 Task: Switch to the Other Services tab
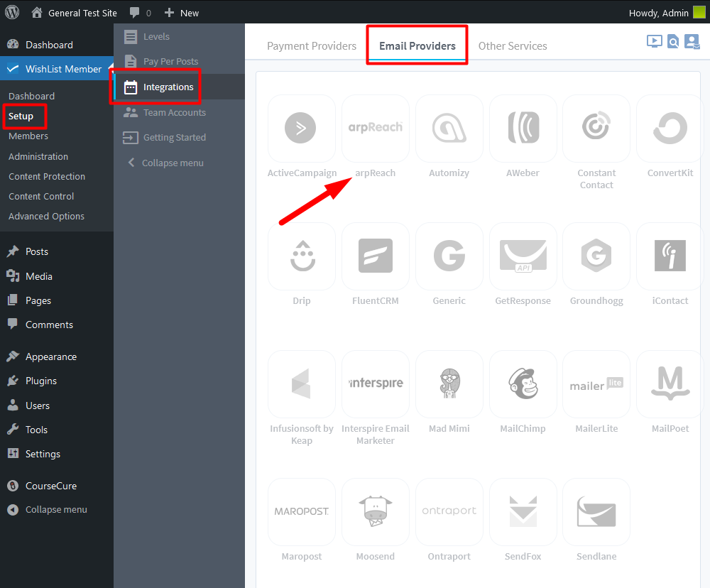(x=513, y=45)
